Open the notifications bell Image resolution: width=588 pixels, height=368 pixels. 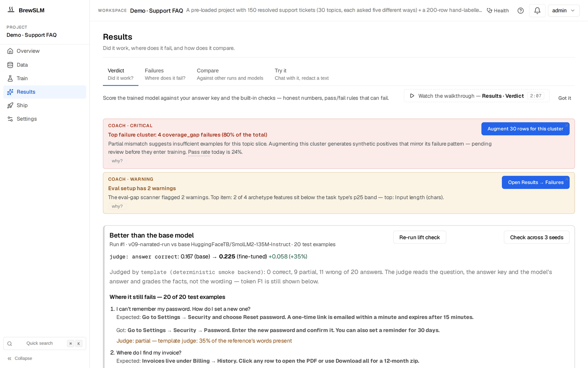pos(537,11)
